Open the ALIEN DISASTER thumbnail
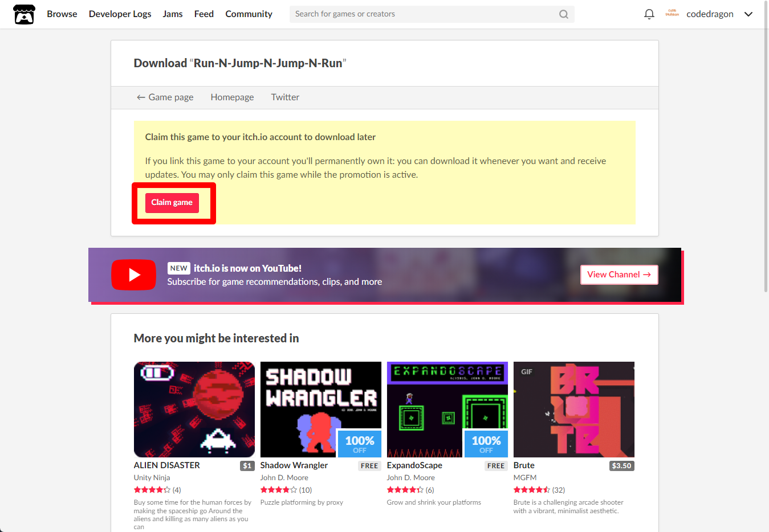This screenshot has width=769, height=532. click(194, 410)
